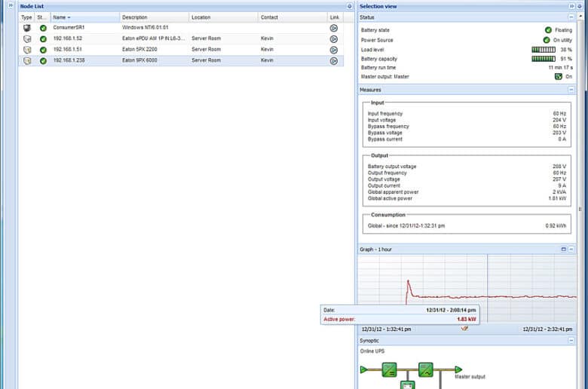Open the link icon for 192.168.1.52

click(x=333, y=39)
